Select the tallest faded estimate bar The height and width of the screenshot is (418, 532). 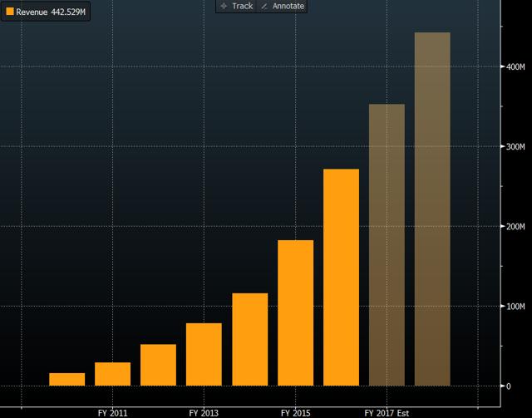pos(432,209)
